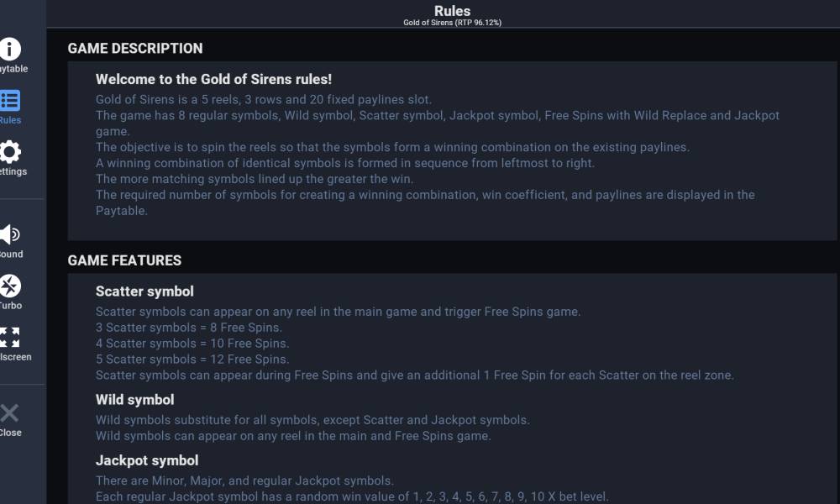This screenshot has height=504, width=840.
Task: Click the GAME DESCRIPTION section heading
Action: click(x=135, y=49)
